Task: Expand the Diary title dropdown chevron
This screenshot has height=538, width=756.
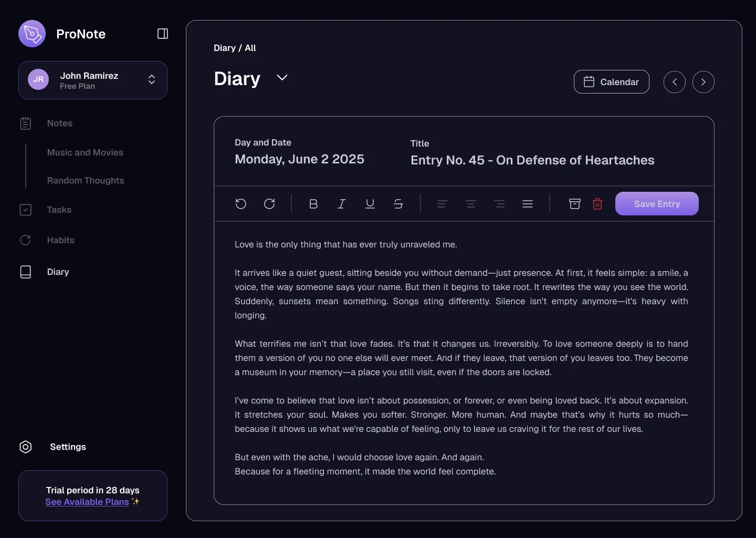Action: (282, 78)
